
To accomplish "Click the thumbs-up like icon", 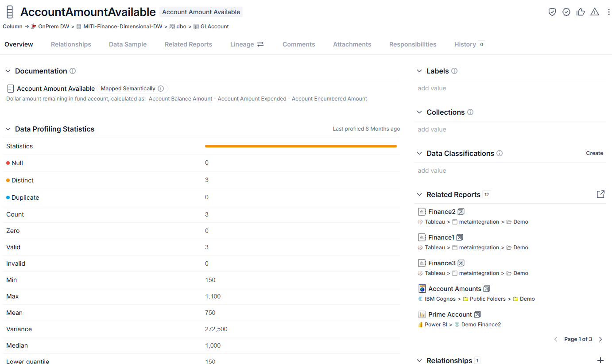I will (581, 12).
